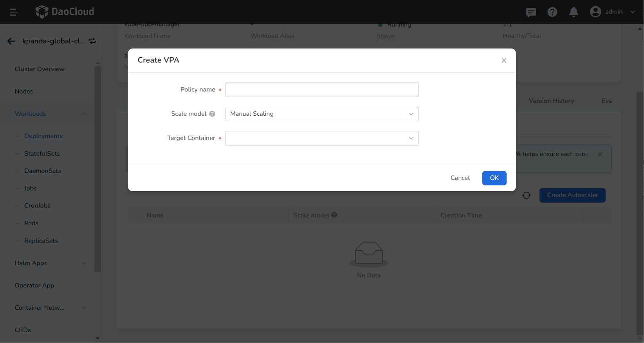Click the Creation Time column header
644x343 pixels.
(x=461, y=215)
